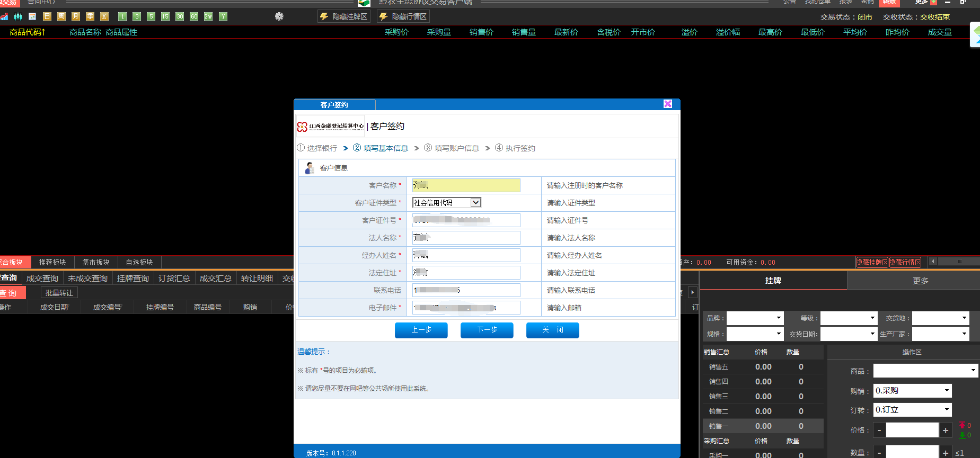Select the 60-minute chart icon

pyautogui.click(x=194, y=16)
